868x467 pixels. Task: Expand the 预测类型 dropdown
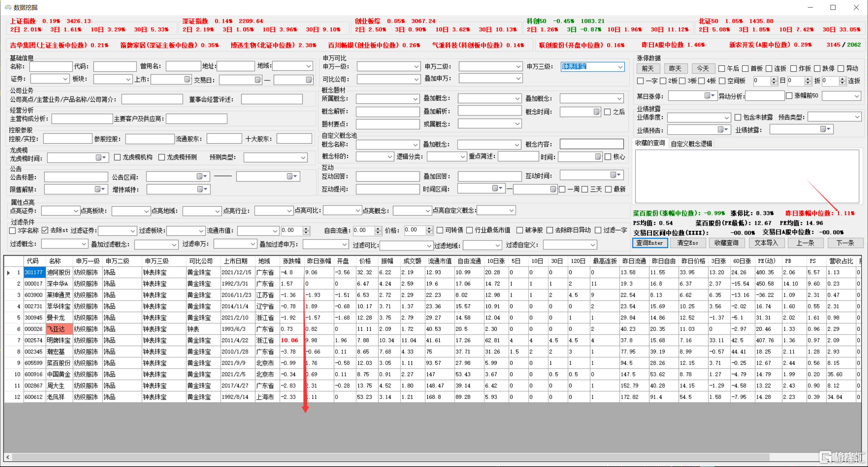coord(303,157)
